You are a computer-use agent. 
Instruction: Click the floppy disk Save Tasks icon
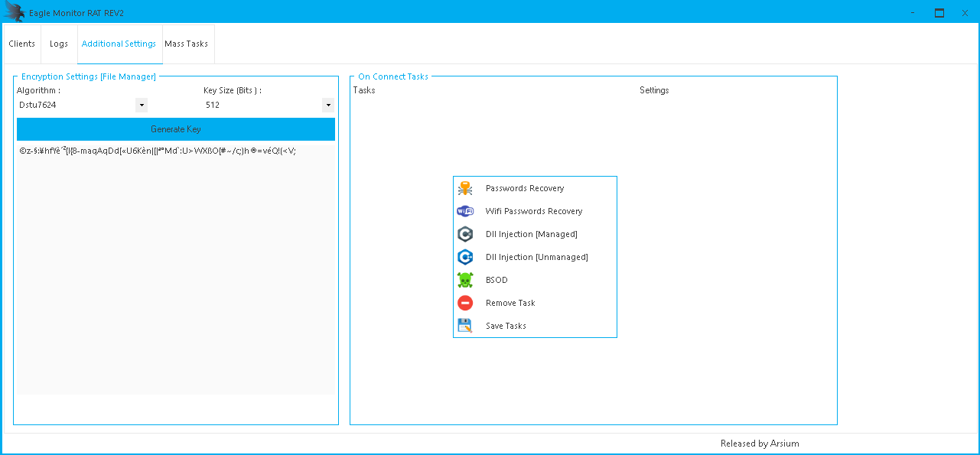pyautogui.click(x=465, y=326)
